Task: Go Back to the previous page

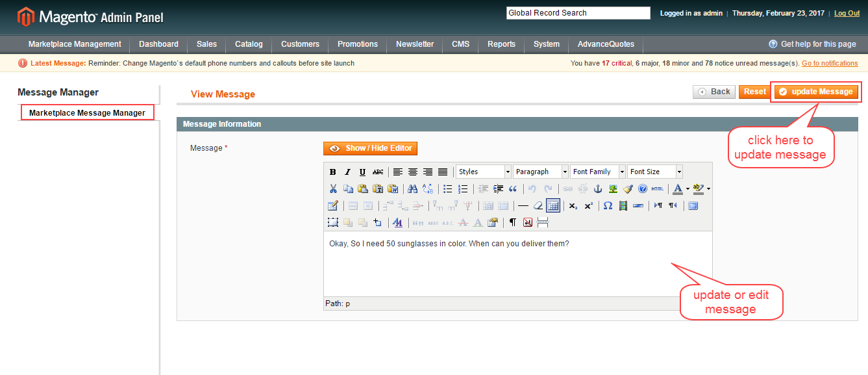Action: [x=714, y=92]
